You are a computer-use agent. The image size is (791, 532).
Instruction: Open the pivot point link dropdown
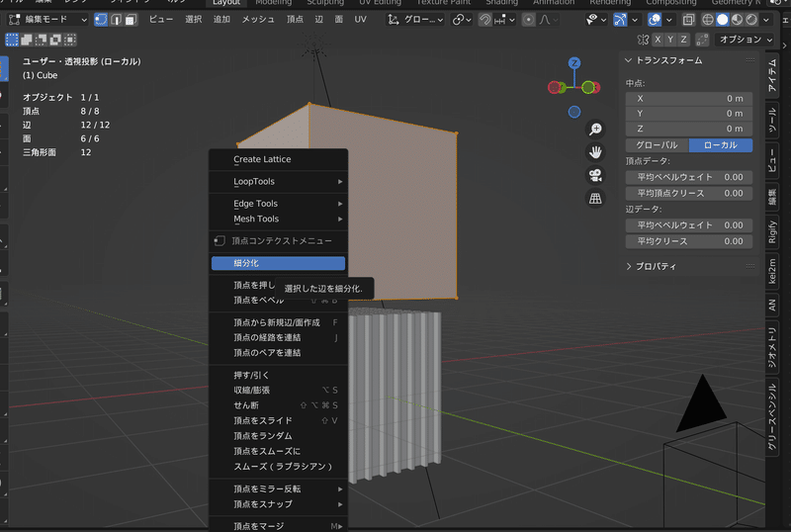[462, 20]
